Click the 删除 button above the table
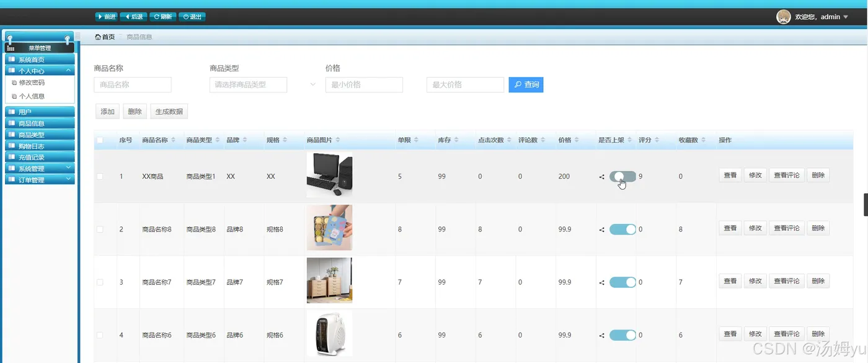Viewport: 868px width, 363px height. [x=135, y=112]
